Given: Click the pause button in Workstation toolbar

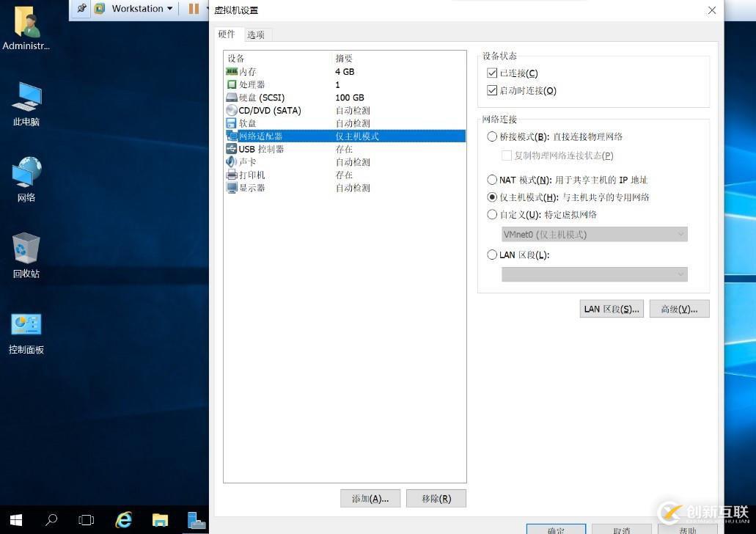Looking at the screenshot, I should click(x=194, y=9).
